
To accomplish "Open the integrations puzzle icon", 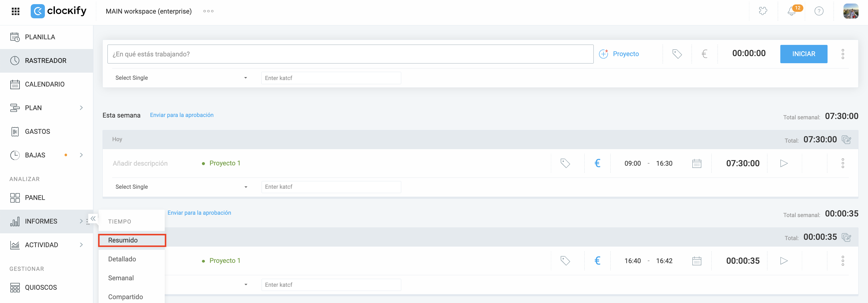I will point(763,12).
